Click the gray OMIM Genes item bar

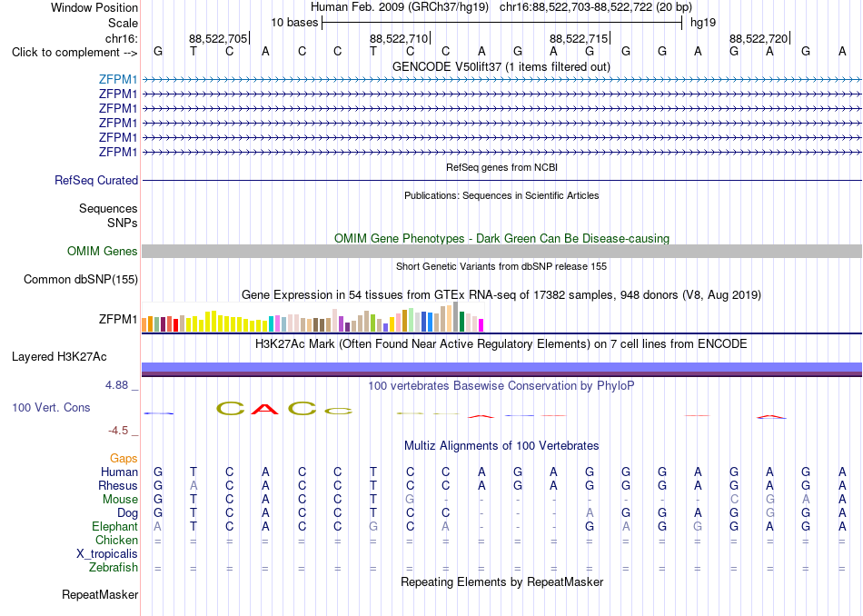[501, 251]
